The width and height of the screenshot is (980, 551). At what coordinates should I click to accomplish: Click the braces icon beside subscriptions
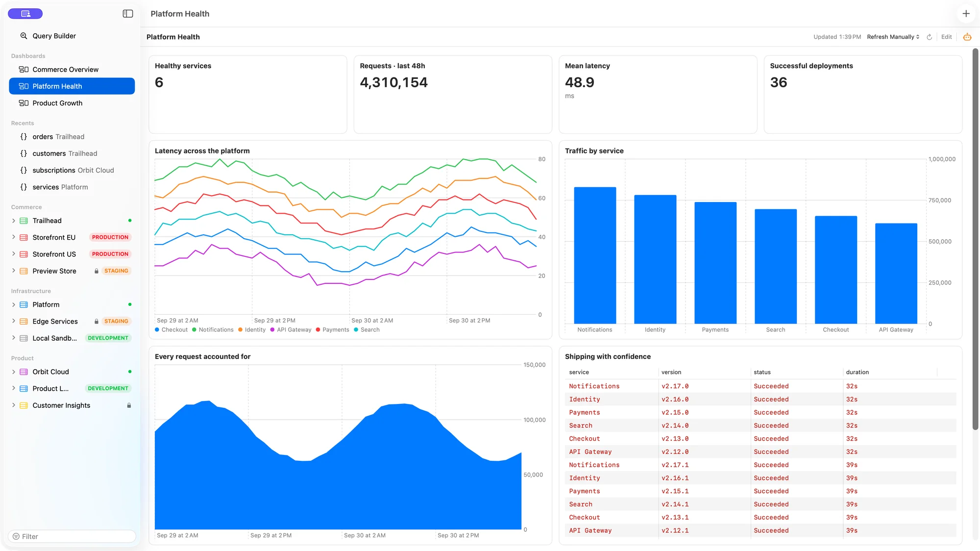tap(24, 170)
